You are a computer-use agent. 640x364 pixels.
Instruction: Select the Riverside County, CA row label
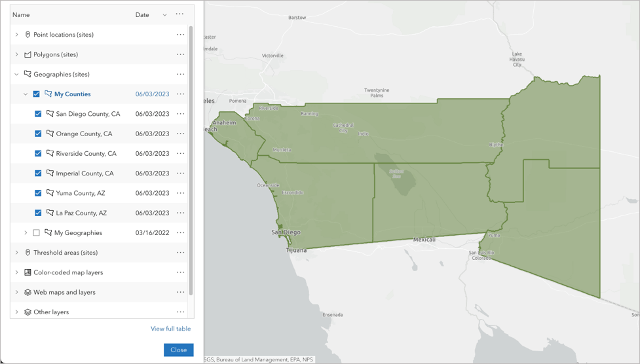tap(86, 153)
